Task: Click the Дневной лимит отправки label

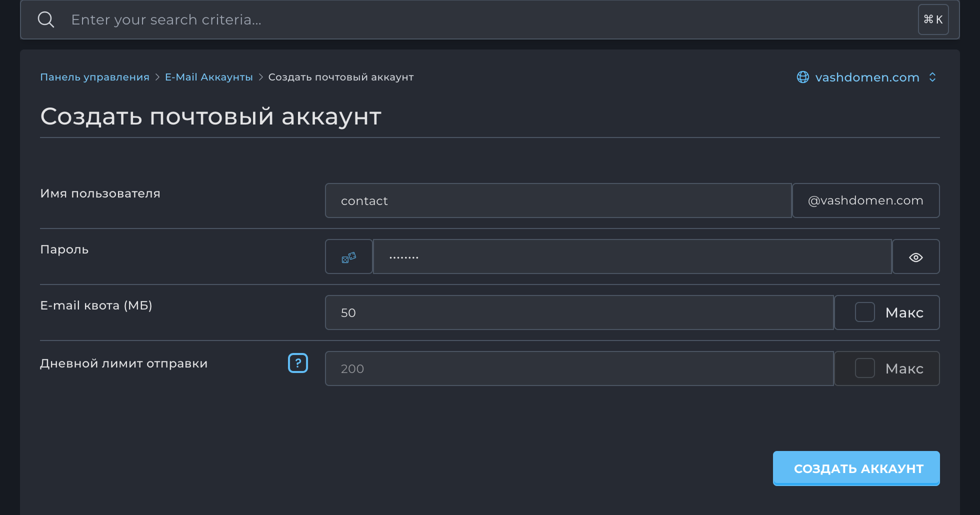Action: (123, 363)
